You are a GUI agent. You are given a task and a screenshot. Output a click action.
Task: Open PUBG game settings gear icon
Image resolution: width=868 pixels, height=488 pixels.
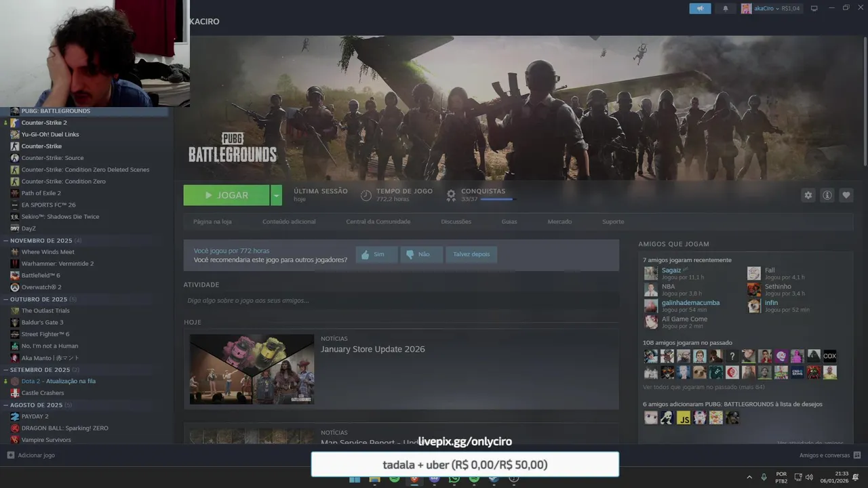tap(808, 195)
